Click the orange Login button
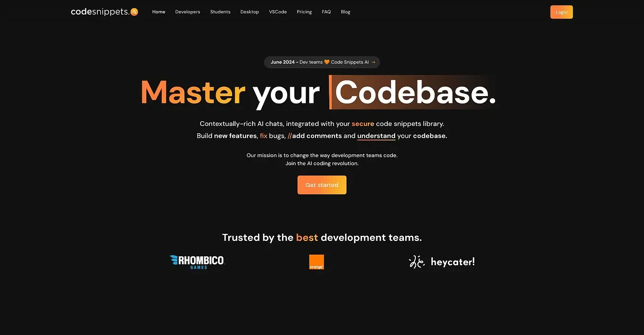 click(x=561, y=12)
